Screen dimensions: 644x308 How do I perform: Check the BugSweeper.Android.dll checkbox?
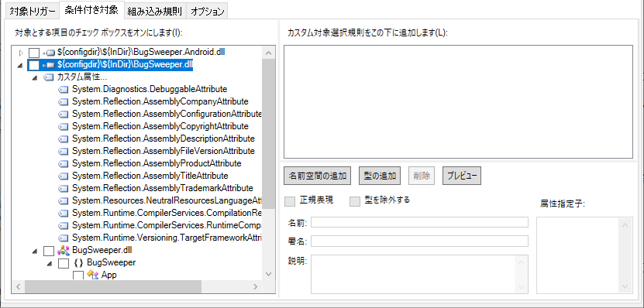[x=34, y=53]
